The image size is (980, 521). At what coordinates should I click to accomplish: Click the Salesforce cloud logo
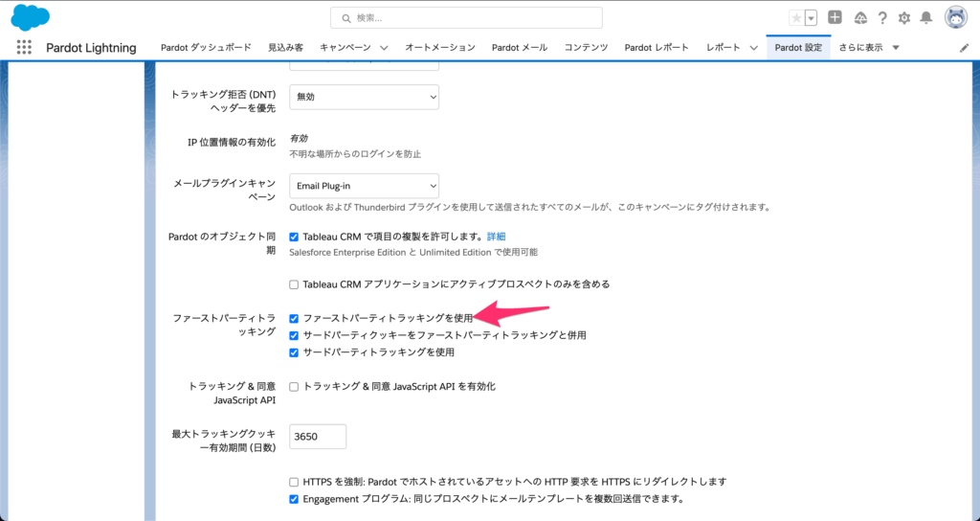click(x=30, y=17)
